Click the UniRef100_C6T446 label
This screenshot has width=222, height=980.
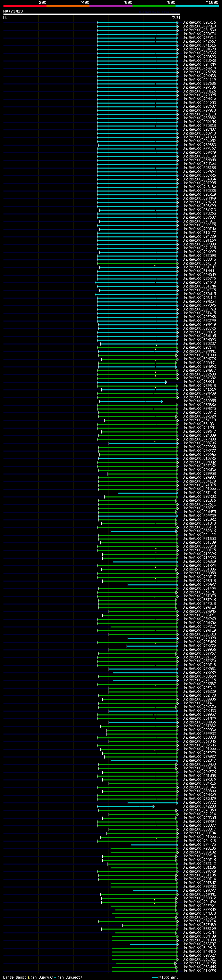[199, 493]
